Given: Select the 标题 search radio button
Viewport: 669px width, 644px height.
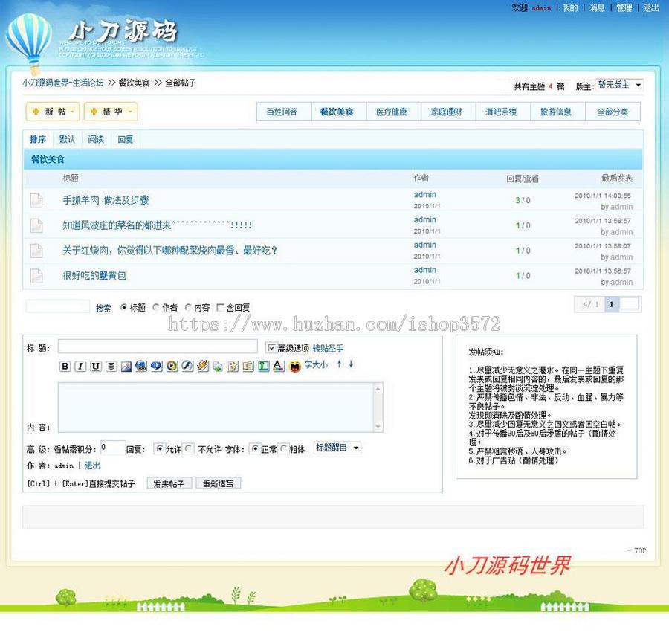Looking at the screenshot, I should 123,307.
